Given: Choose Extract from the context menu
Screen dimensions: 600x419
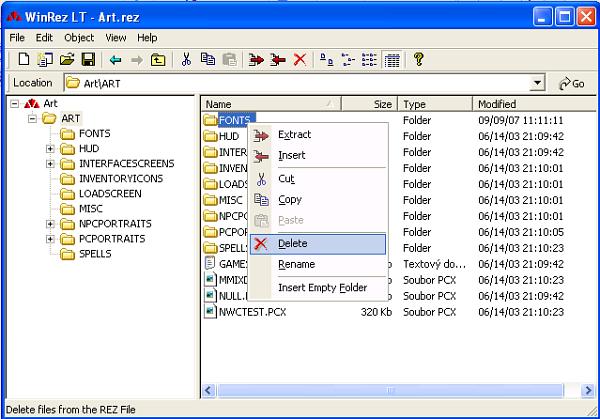Looking at the screenshot, I should (318, 135).
